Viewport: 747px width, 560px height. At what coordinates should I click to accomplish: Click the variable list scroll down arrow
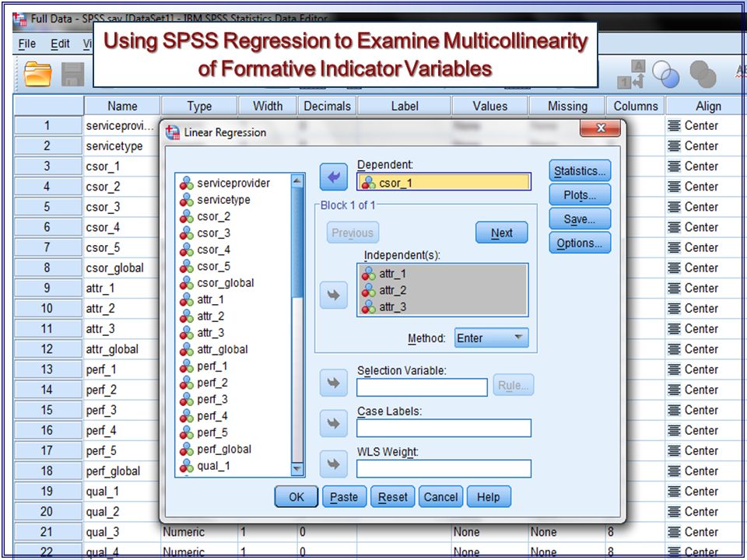click(296, 469)
